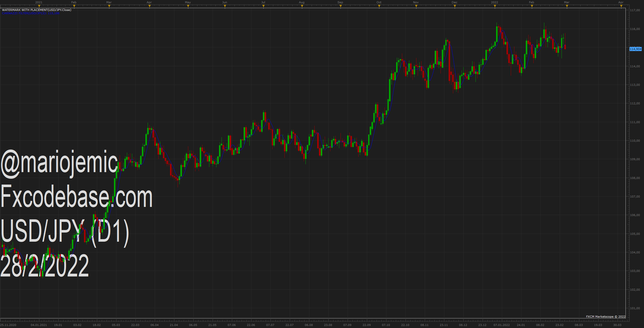Click the 108,00 price axis label
This screenshot has width=644, height=328.
pos(635,178)
